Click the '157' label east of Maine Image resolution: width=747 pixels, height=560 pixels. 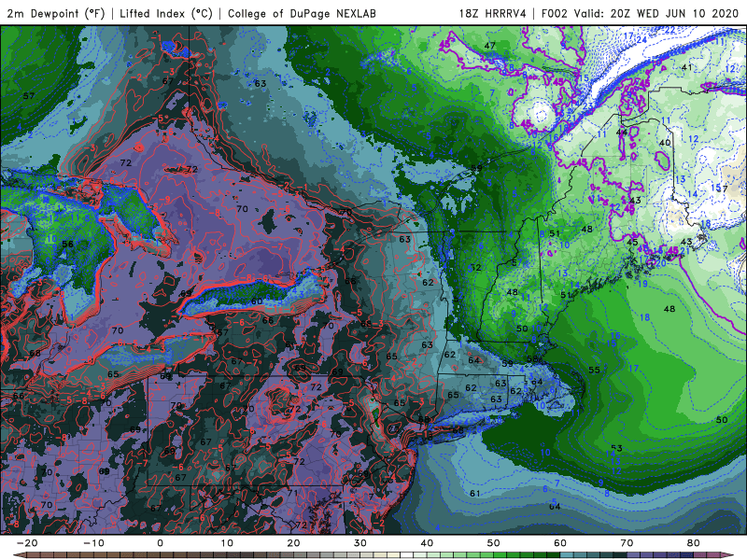(x=719, y=189)
